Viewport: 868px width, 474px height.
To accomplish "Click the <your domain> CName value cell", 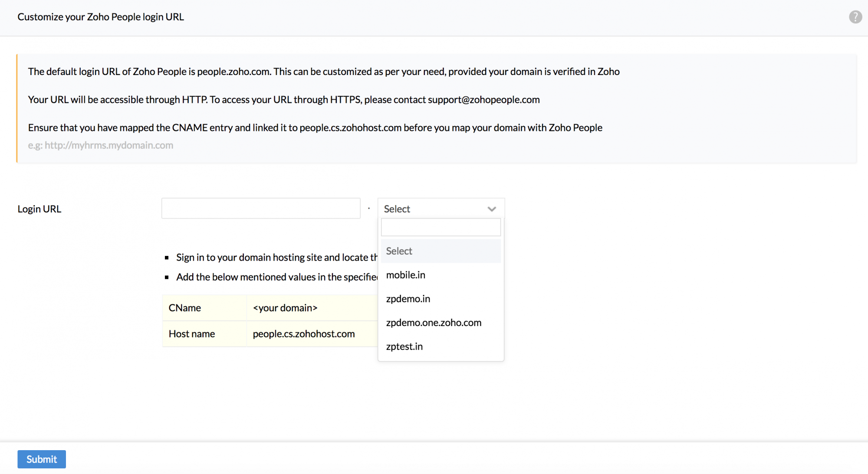I will [x=285, y=308].
